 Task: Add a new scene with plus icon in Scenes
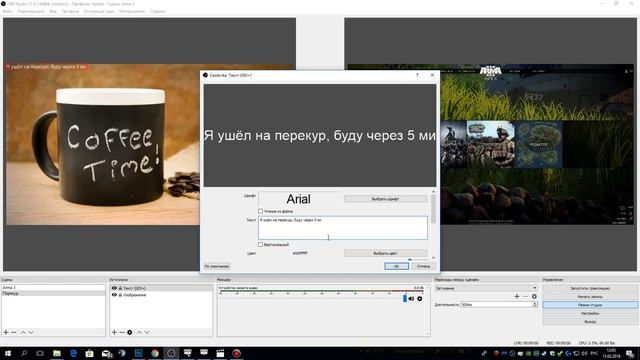pos(6,332)
